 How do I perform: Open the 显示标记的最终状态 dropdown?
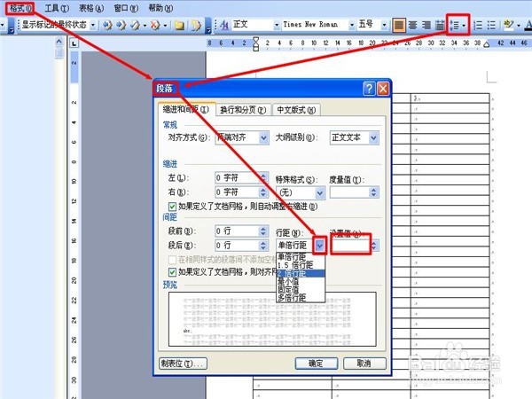(93, 25)
